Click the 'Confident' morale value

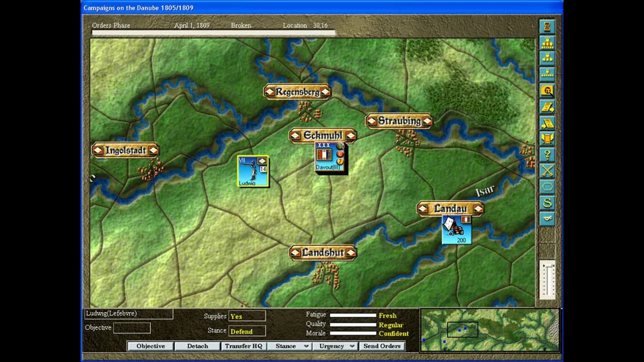point(394,333)
